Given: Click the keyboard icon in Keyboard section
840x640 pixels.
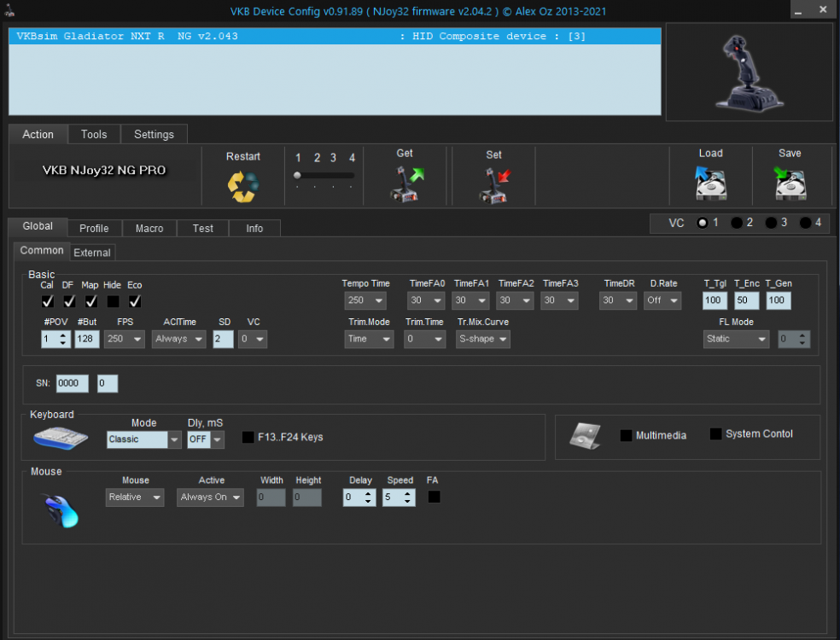Looking at the screenshot, I should (61, 438).
